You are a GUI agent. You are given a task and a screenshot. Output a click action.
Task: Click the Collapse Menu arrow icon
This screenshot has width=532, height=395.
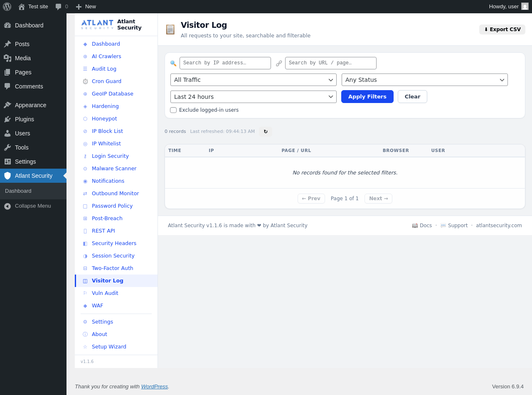point(7,206)
